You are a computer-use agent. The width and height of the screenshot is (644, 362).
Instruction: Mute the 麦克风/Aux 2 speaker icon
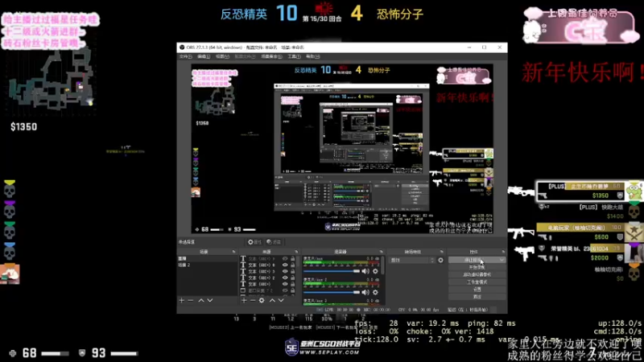pyautogui.click(x=365, y=292)
